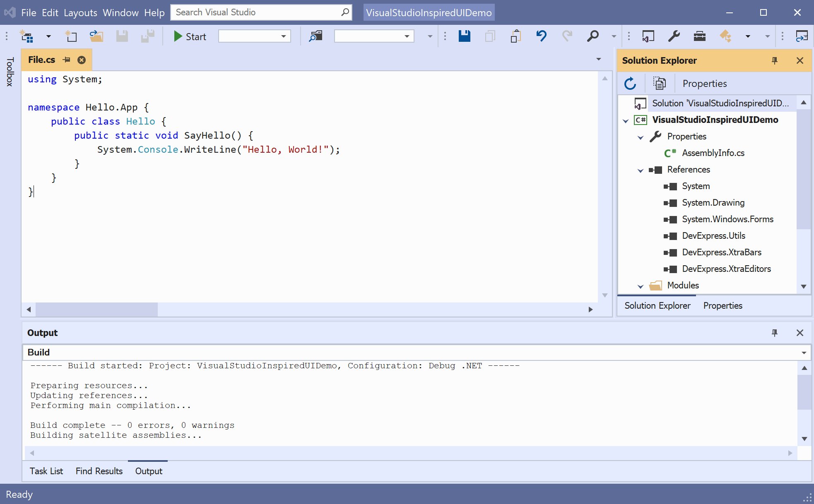Toggle the pin on the File.cs tab

coord(66,60)
